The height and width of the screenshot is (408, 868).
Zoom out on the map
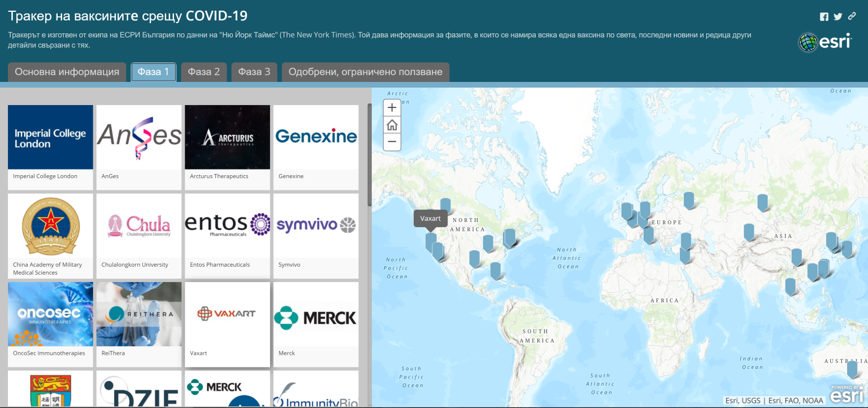click(x=392, y=142)
